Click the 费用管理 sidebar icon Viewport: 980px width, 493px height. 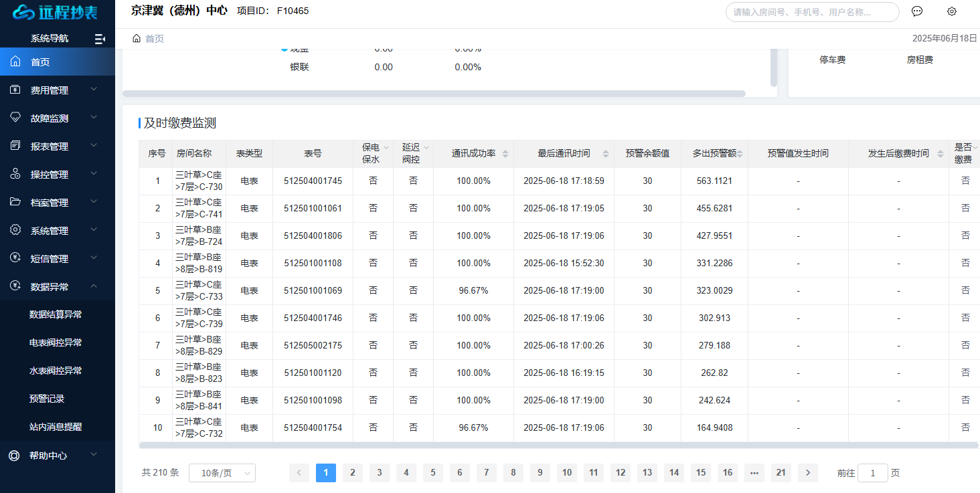click(x=15, y=90)
